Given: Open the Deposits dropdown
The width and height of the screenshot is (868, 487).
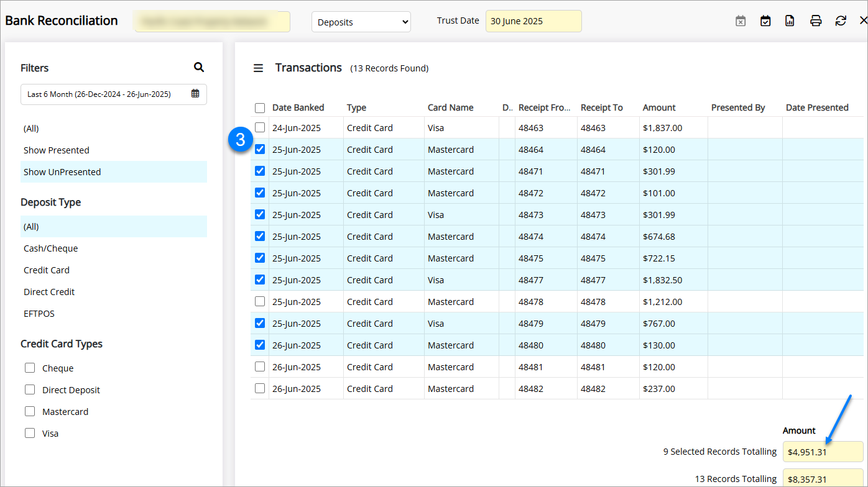Looking at the screenshot, I should coord(361,22).
